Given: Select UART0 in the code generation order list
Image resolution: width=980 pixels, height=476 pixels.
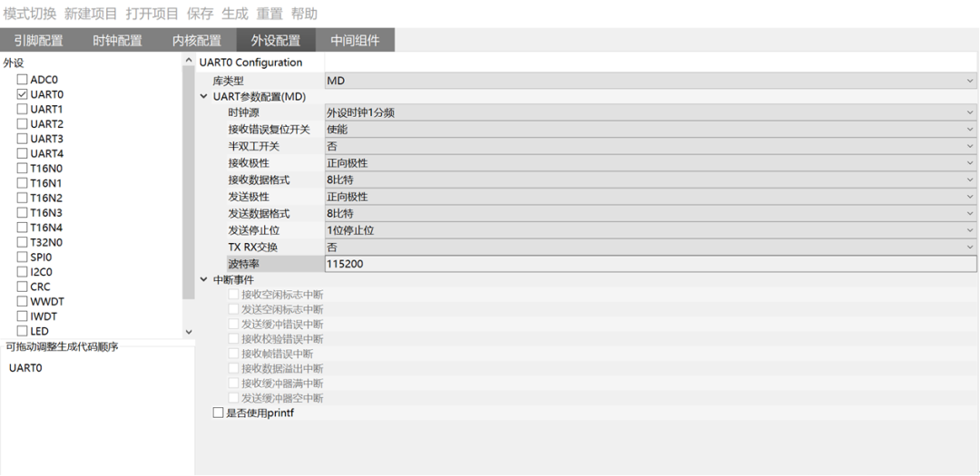Looking at the screenshot, I should tap(25, 368).
